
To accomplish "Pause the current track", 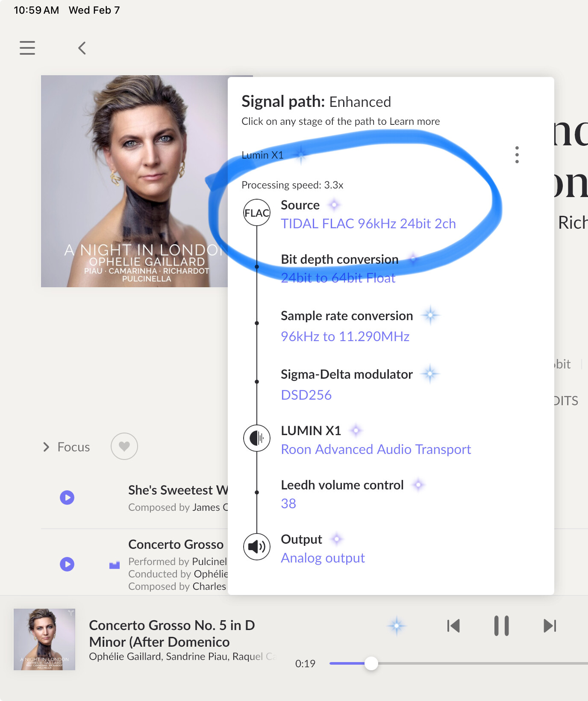I will 502,626.
